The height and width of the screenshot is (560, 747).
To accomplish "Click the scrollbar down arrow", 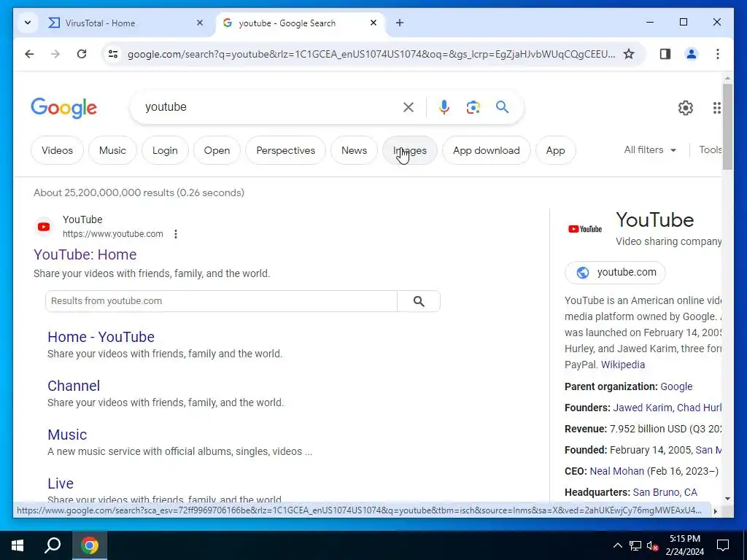I will tap(727, 499).
